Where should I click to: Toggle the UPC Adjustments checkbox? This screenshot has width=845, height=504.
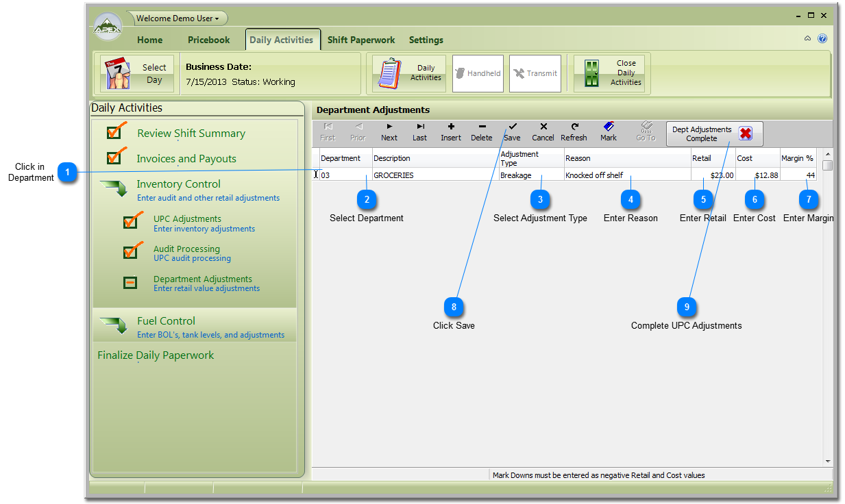coord(131,222)
